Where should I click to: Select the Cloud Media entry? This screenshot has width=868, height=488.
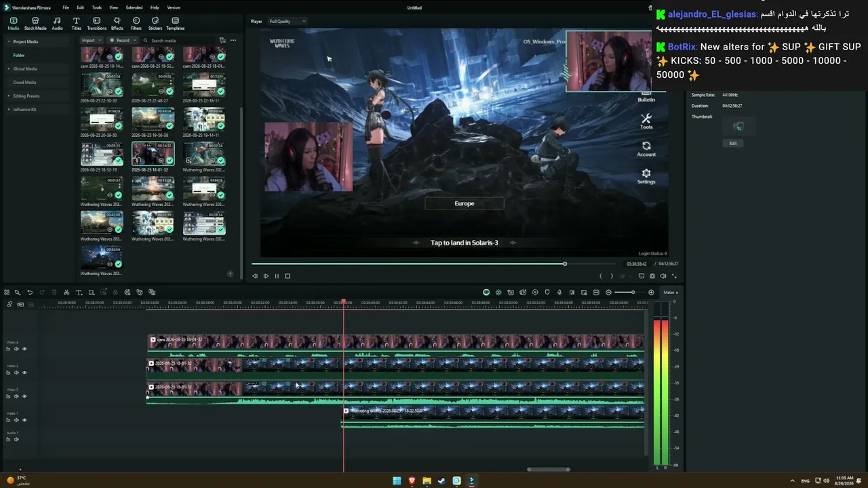24,83
